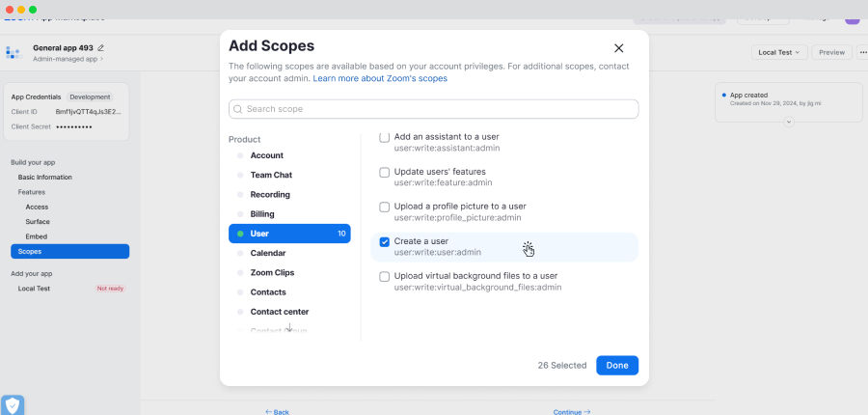Click the Continue link at the bottom
This screenshot has width=868, height=415.
(572, 412)
